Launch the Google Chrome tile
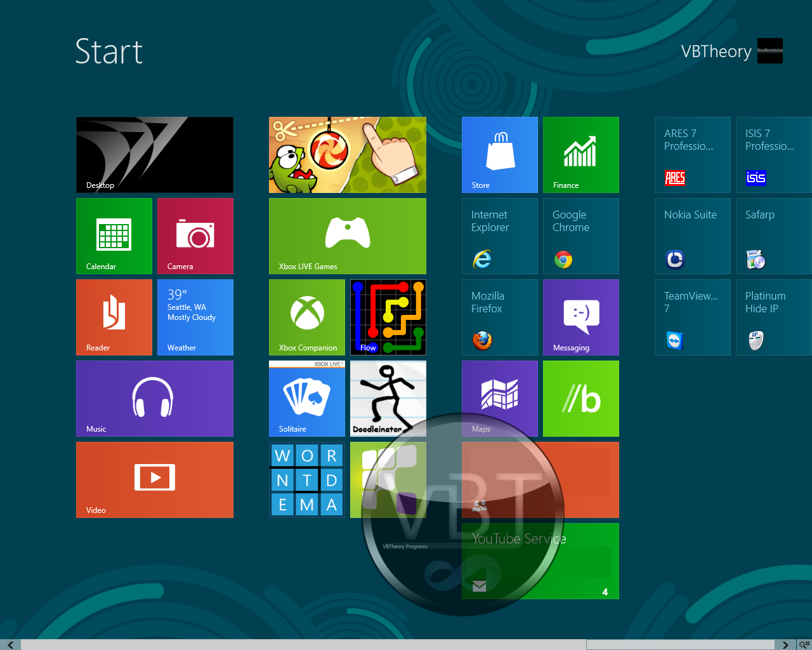Screen dimensions: 812x650 coord(581,236)
